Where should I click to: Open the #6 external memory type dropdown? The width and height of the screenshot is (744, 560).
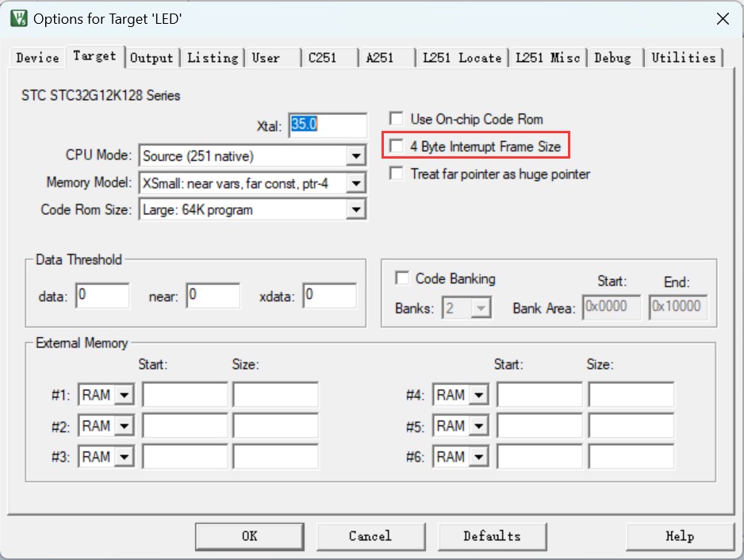(479, 457)
